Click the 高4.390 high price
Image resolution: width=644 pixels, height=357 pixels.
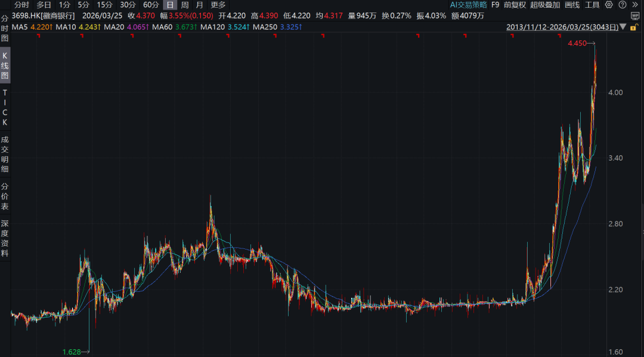click(265, 16)
